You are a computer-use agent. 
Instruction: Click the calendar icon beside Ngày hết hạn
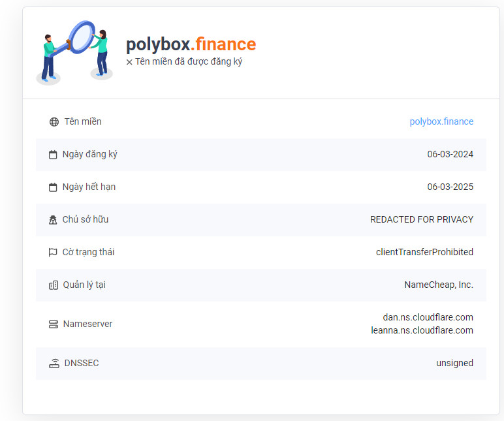[53, 187]
